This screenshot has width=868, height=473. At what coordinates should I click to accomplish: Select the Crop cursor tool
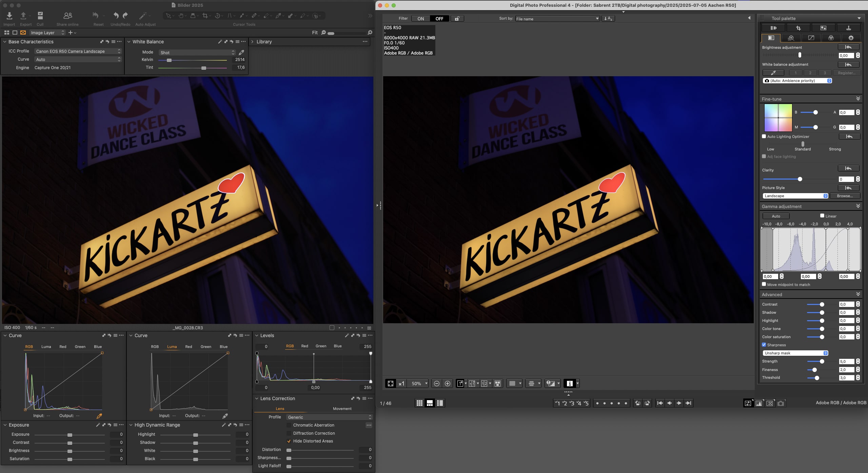[205, 16]
